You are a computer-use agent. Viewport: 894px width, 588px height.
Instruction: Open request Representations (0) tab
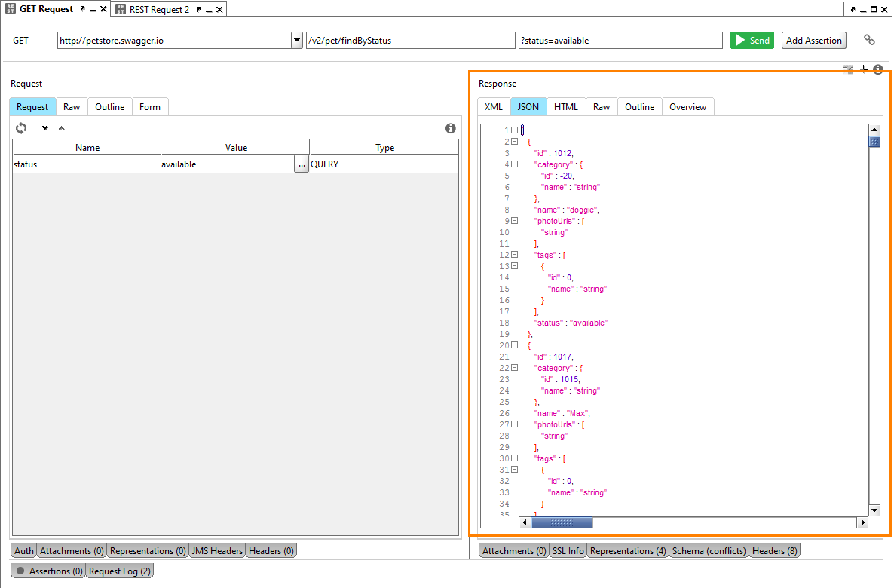148,550
